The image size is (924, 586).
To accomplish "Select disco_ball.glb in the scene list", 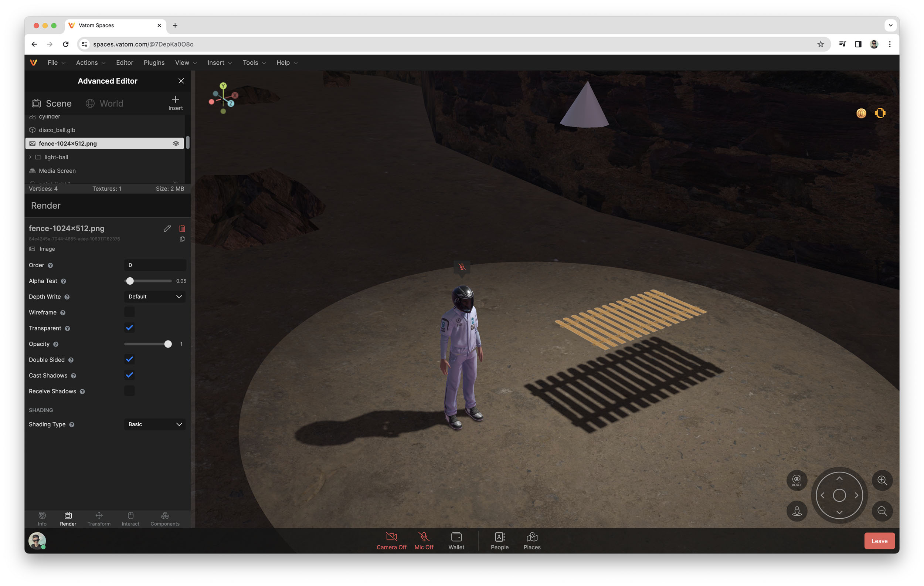I will point(105,130).
